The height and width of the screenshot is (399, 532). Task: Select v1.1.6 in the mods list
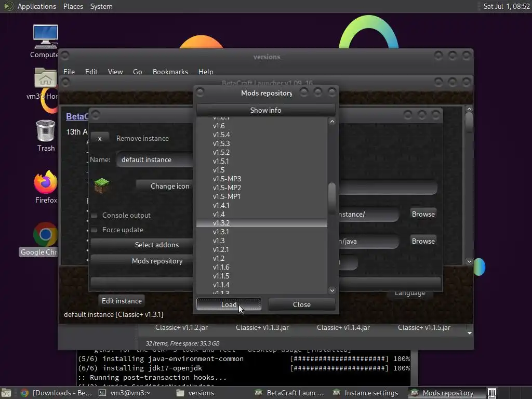(262, 267)
